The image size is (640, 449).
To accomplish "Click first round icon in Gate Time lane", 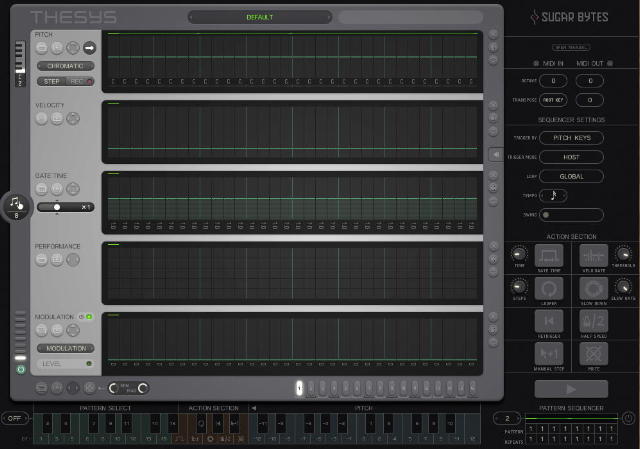I will click(x=41, y=189).
